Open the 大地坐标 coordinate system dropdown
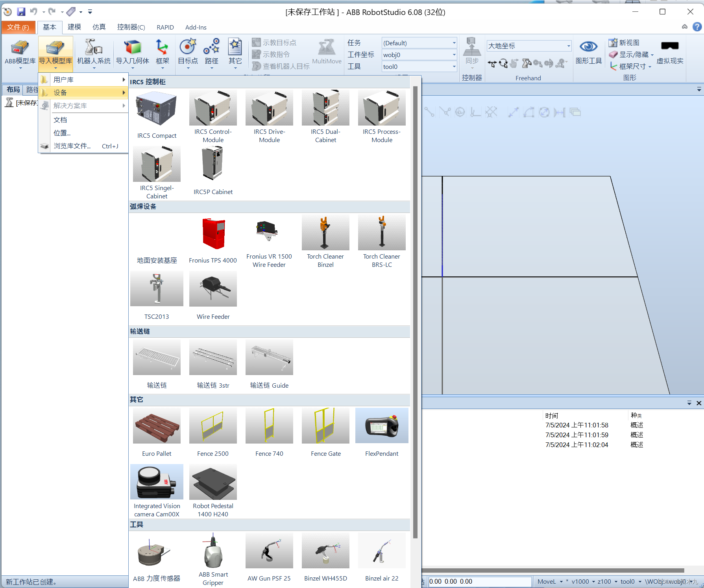Screen dimensions: 704x588 (529, 46)
